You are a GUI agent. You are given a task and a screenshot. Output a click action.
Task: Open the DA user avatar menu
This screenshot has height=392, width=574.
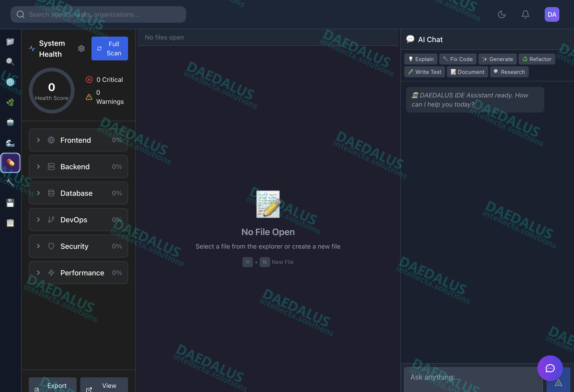(552, 14)
